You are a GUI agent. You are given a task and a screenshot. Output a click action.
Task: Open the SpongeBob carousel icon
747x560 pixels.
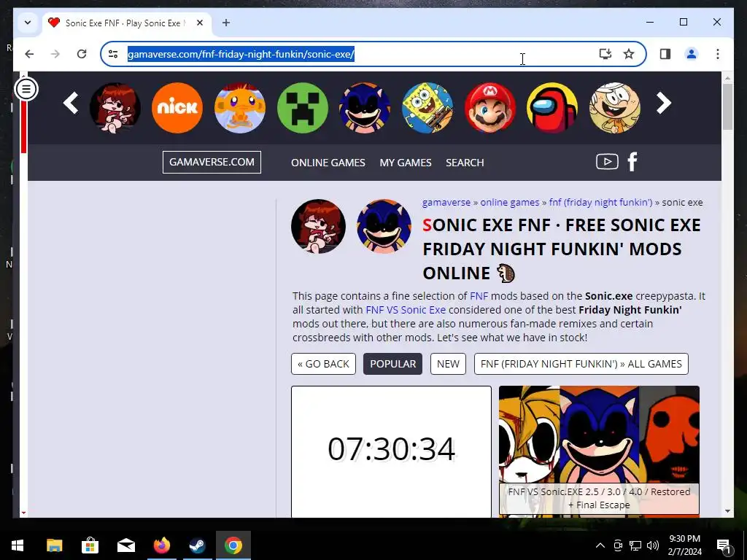point(427,108)
